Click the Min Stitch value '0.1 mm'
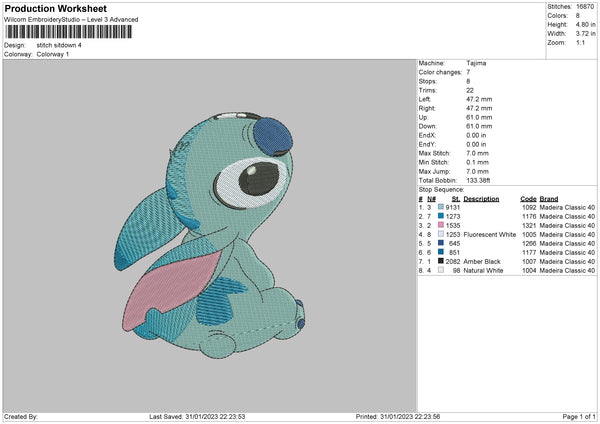The height and width of the screenshot is (424, 600). 478,162
